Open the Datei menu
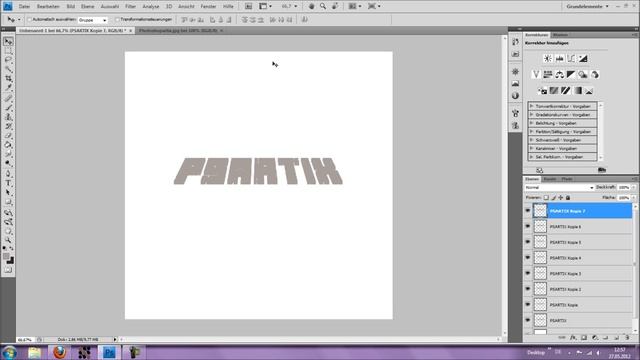 (x=24, y=7)
